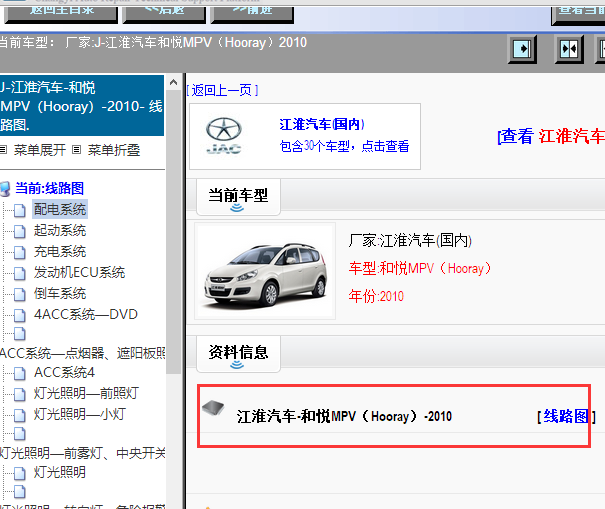Select the 当前车型 tab
The image size is (605, 509).
click(238, 197)
